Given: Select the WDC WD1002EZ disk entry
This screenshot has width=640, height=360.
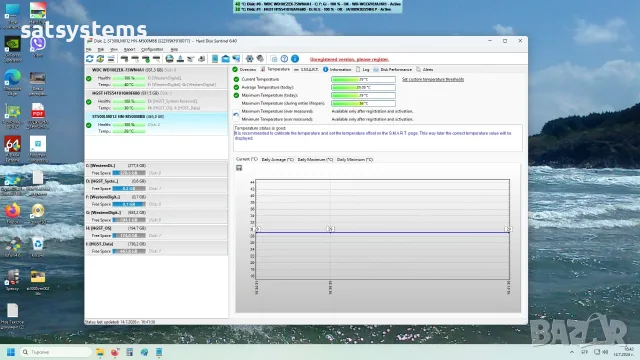Looking at the screenshot, I should (x=157, y=77).
